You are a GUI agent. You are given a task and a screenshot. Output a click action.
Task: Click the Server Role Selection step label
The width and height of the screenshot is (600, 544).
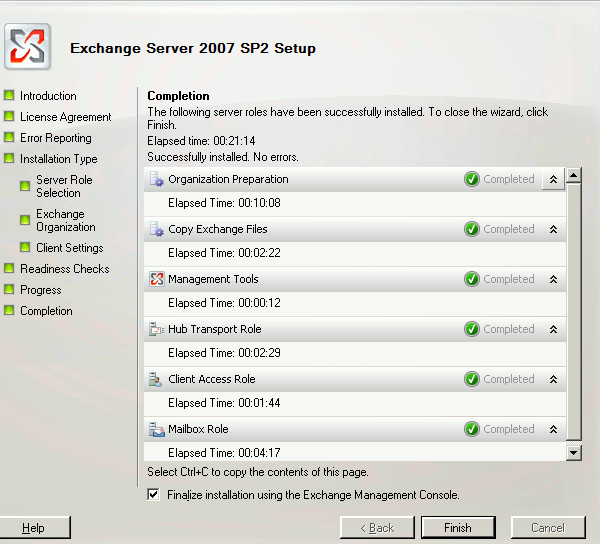click(x=64, y=186)
